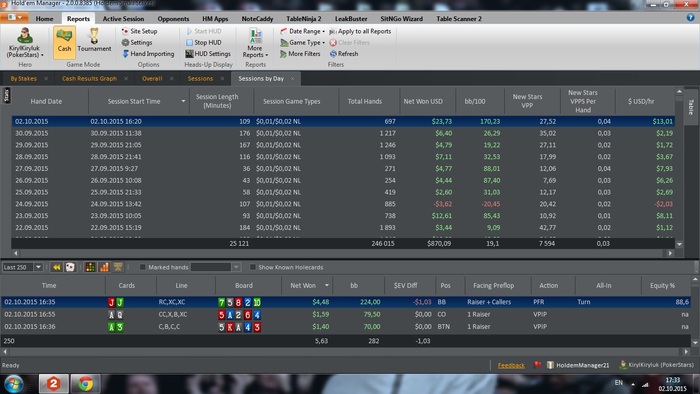700x394 pixels.
Task: Switch to Active Session tab
Action: [x=123, y=19]
